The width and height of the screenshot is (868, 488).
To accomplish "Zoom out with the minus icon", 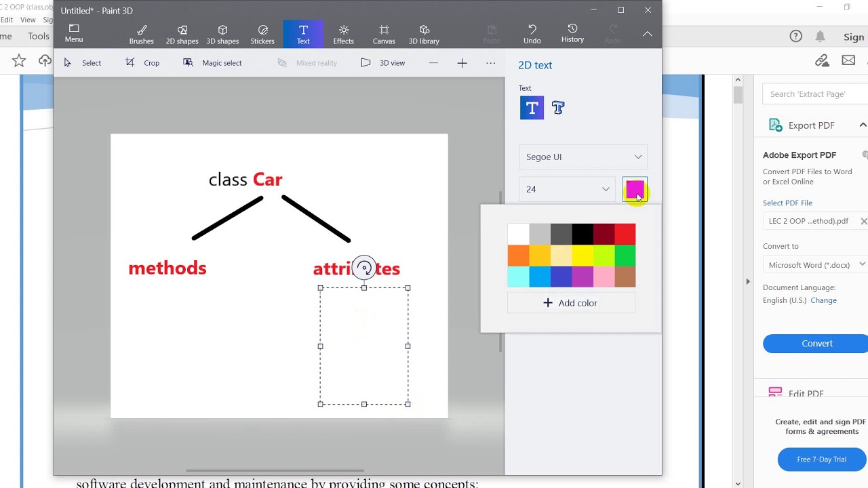I will pyautogui.click(x=433, y=63).
